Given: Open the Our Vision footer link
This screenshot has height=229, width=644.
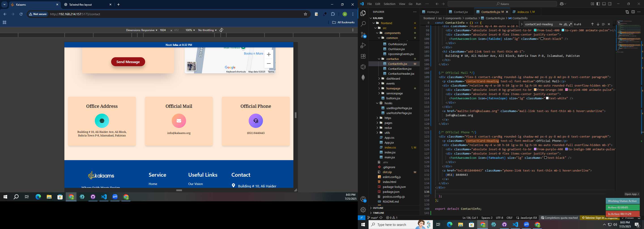Looking at the screenshot, I should pyautogui.click(x=195, y=184).
